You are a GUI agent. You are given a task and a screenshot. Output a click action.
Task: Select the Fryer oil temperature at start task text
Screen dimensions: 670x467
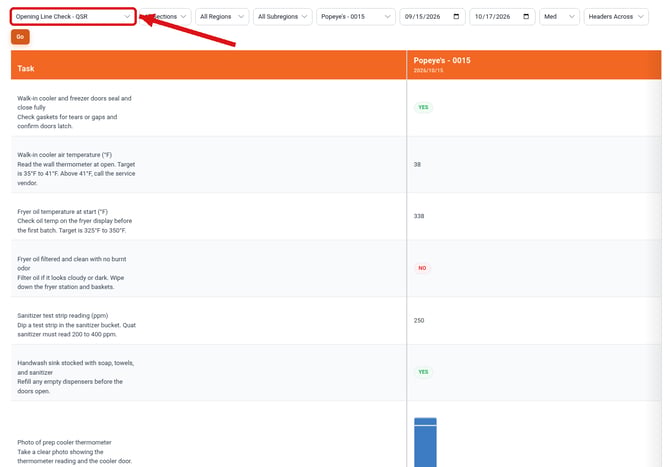click(74, 221)
